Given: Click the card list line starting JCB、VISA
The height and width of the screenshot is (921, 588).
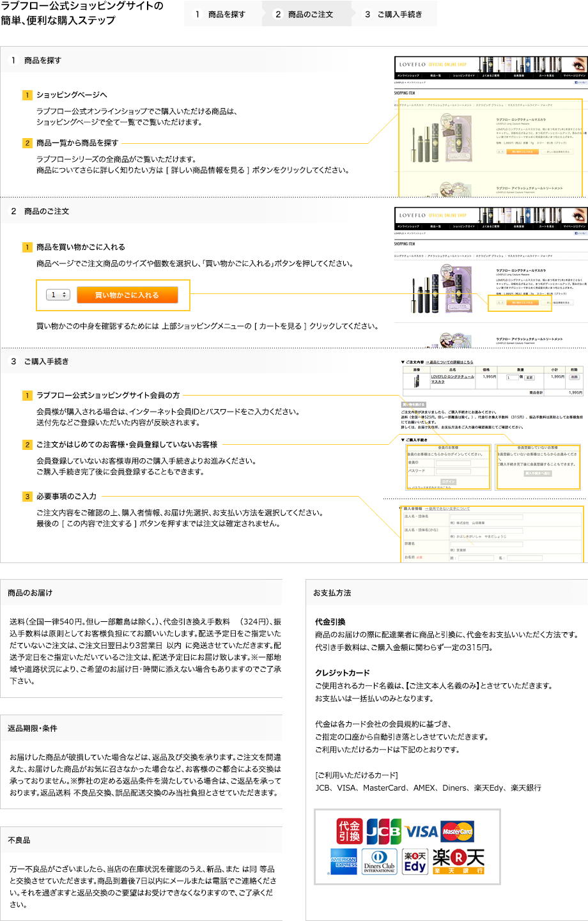Looking at the screenshot, I should pyautogui.click(x=428, y=787).
